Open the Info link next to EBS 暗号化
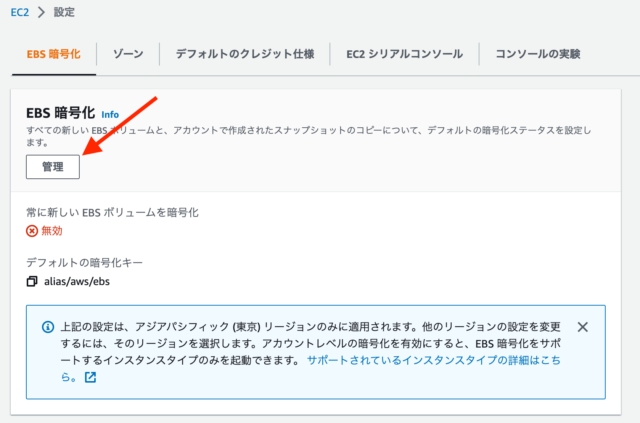The image size is (640, 423). pyautogui.click(x=110, y=115)
